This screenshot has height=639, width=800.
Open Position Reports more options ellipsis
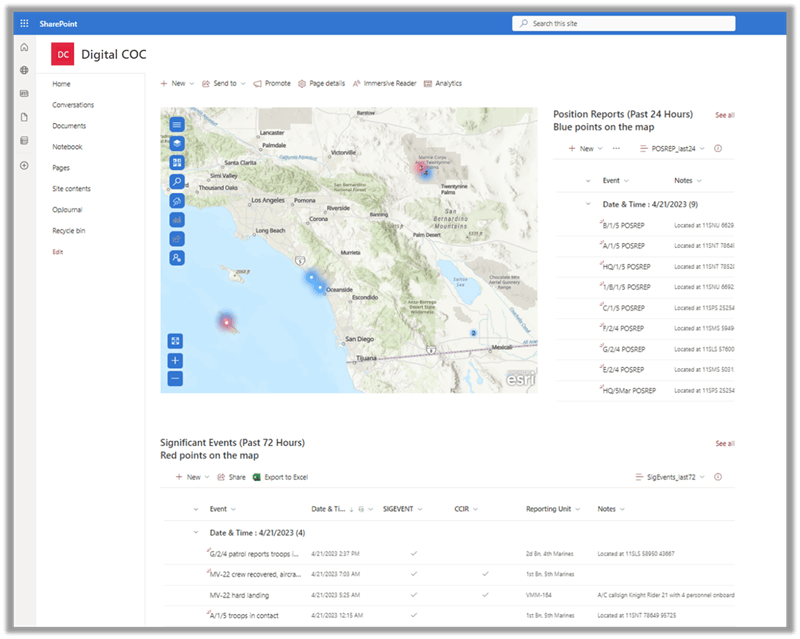(616, 149)
